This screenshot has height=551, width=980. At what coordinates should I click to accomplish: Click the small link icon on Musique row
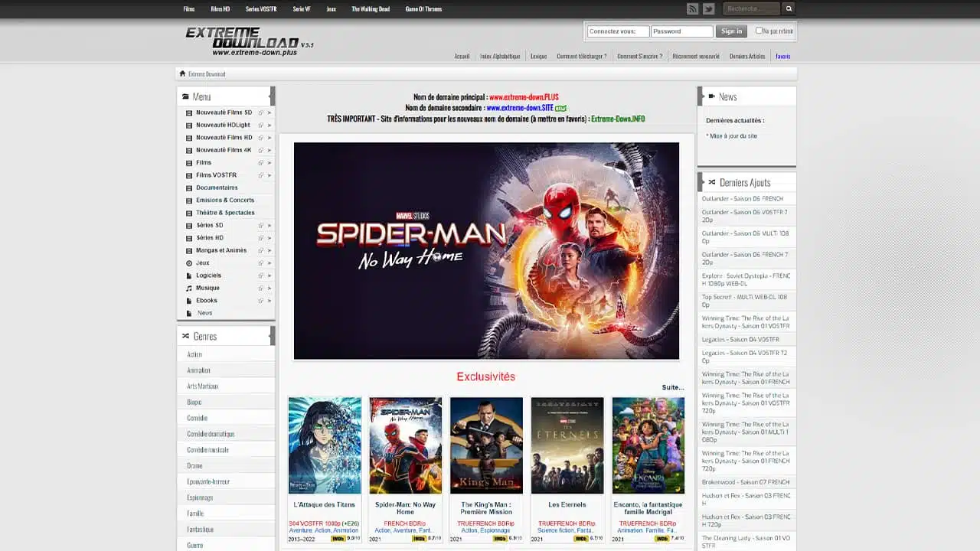click(260, 288)
